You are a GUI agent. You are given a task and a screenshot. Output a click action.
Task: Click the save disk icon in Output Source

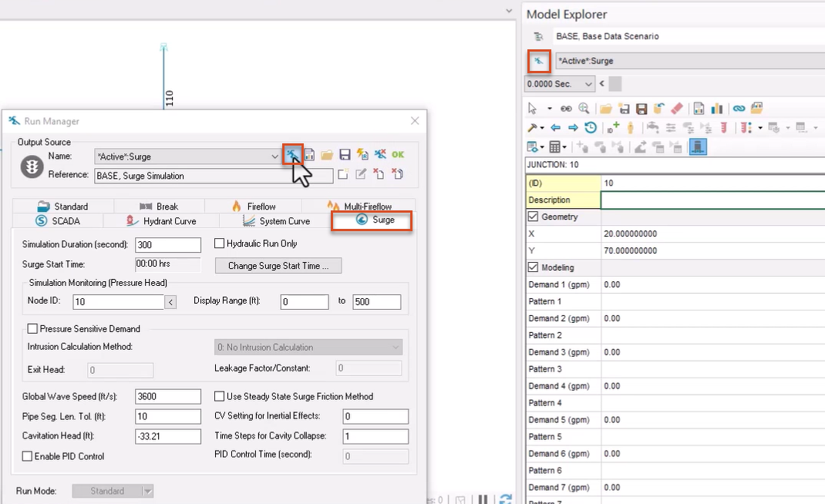pos(345,155)
